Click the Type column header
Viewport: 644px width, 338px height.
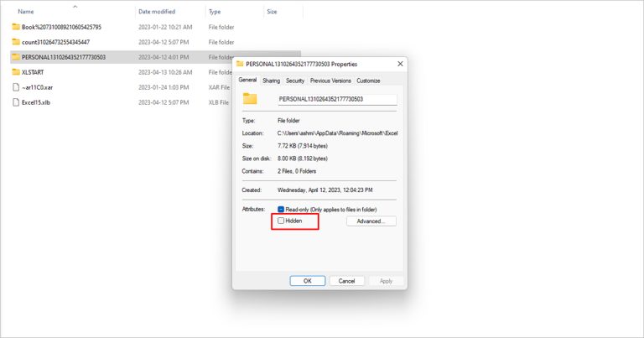pos(215,12)
